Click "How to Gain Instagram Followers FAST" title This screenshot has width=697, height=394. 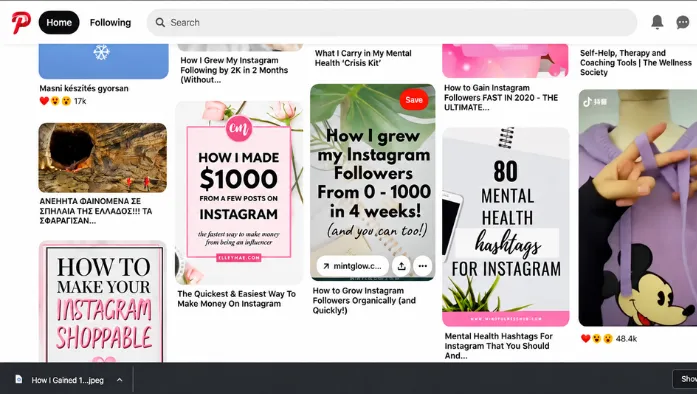[501, 98]
